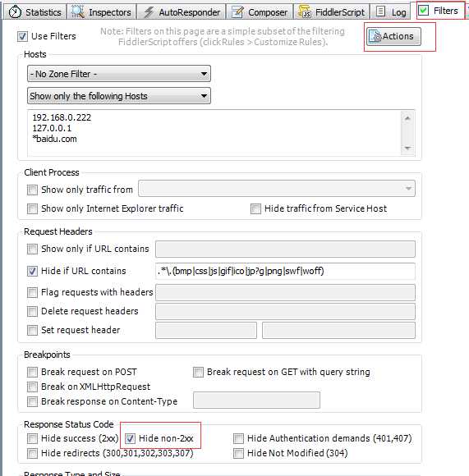This screenshot has width=469, height=476.
Task: Click inside the hosts list text box
Action: pyautogui.click(x=214, y=133)
